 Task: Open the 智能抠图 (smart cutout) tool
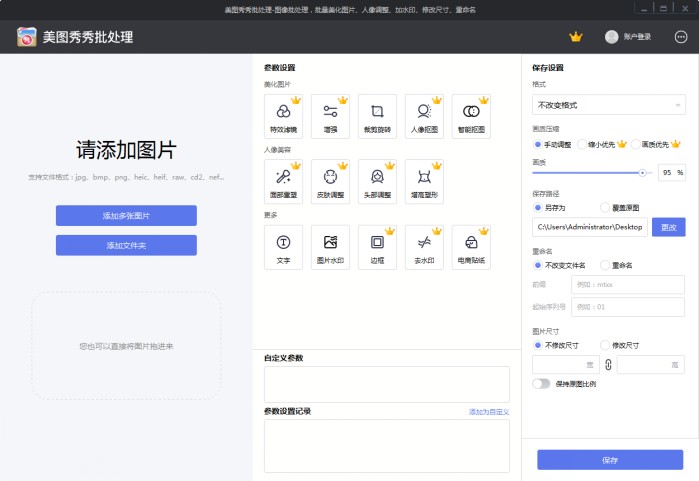471,116
